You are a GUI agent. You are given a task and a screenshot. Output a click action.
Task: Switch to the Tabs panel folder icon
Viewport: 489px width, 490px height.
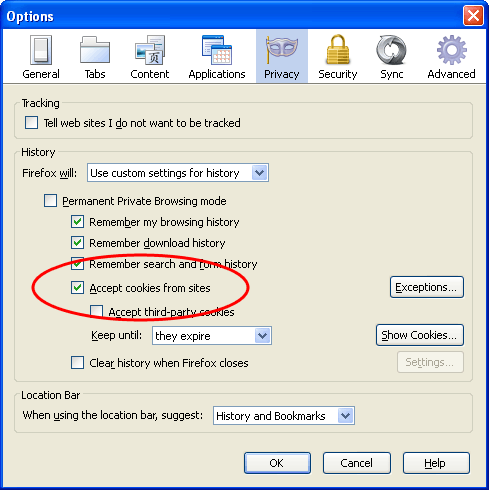point(95,50)
